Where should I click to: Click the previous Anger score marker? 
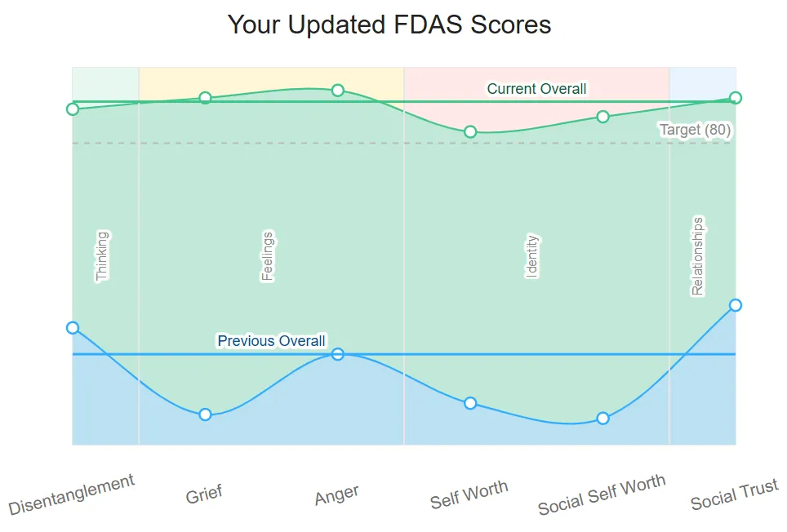coord(338,353)
